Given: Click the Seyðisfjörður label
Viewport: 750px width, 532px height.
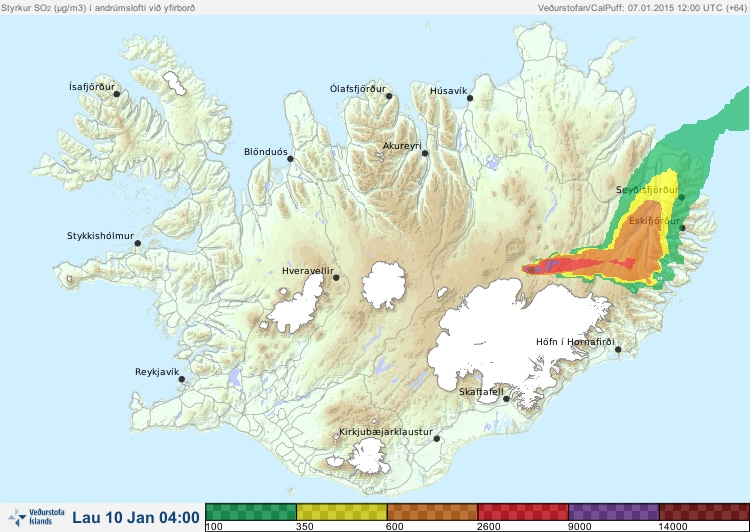Looking at the screenshot, I should pyautogui.click(x=647, y=190).
